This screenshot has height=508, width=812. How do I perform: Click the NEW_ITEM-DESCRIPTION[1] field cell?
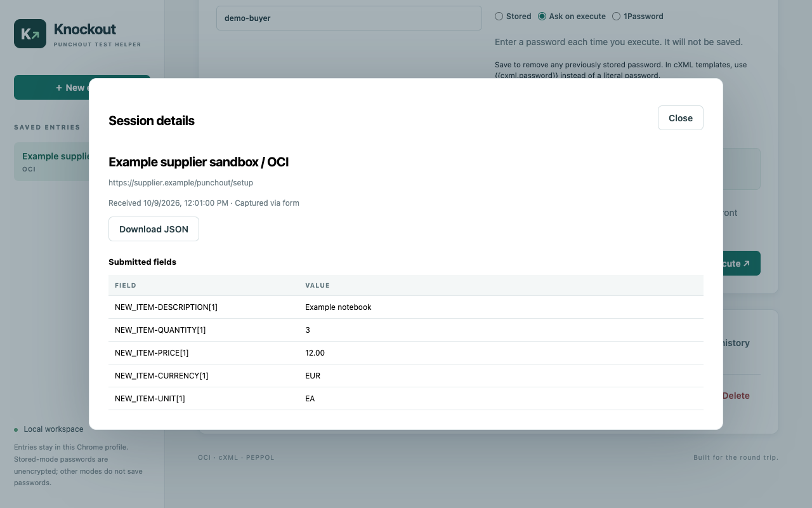coord(166,307)
